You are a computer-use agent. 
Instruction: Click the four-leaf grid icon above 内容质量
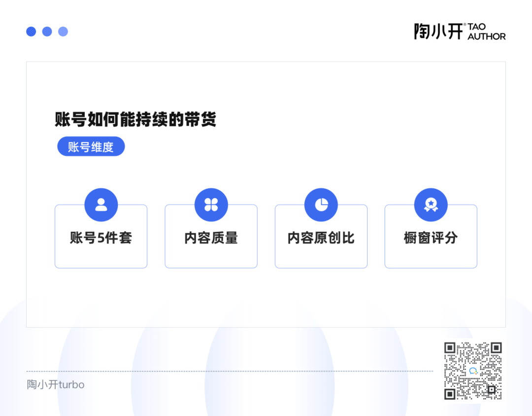coord(211,205)
